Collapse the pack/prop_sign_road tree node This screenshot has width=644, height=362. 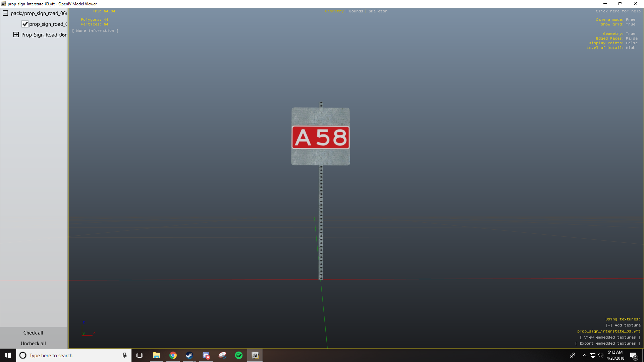(x=5, y=13)
